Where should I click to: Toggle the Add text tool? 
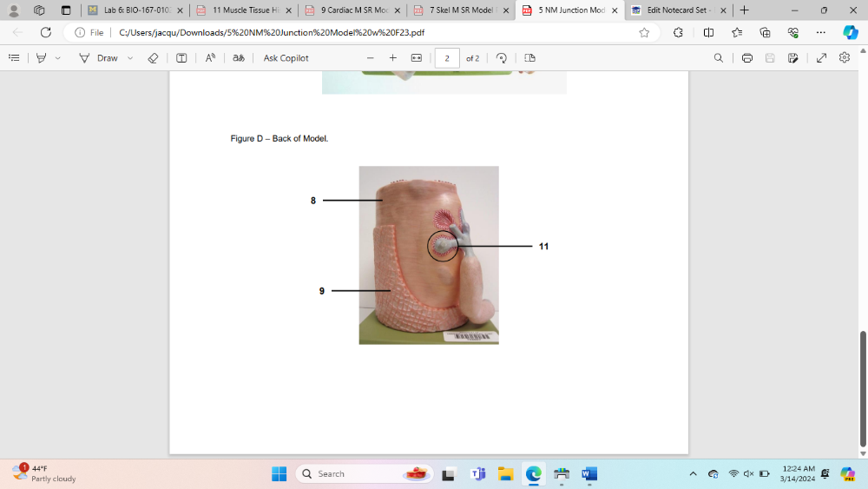(181, 58)
